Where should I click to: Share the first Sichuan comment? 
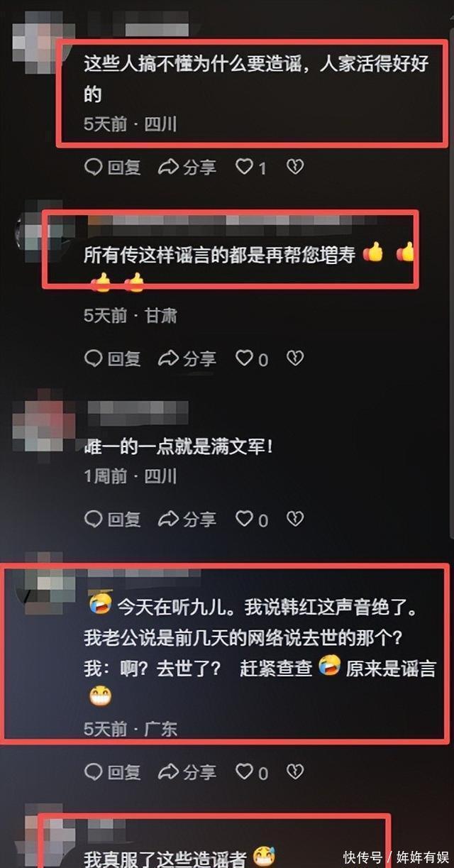tap(187, 167)
